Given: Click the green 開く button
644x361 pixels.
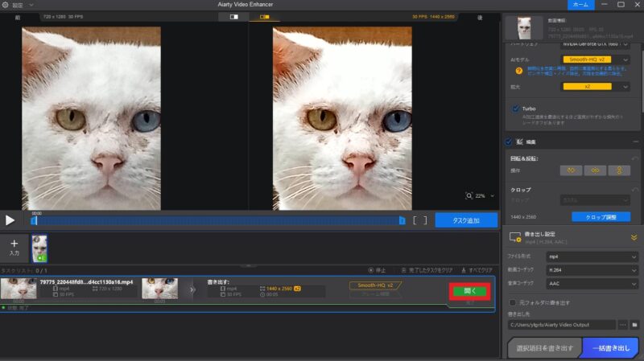Looking at the screenshot, I should click(x=470, y=291).
